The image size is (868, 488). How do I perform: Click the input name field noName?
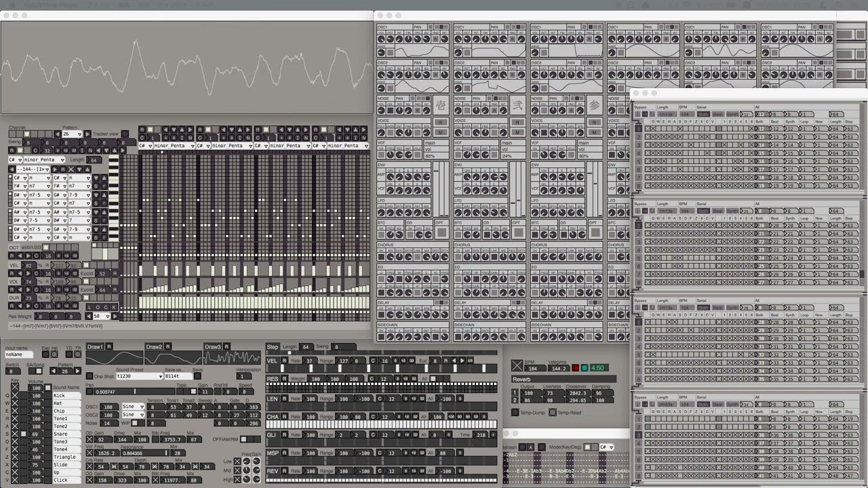point(19,354)
